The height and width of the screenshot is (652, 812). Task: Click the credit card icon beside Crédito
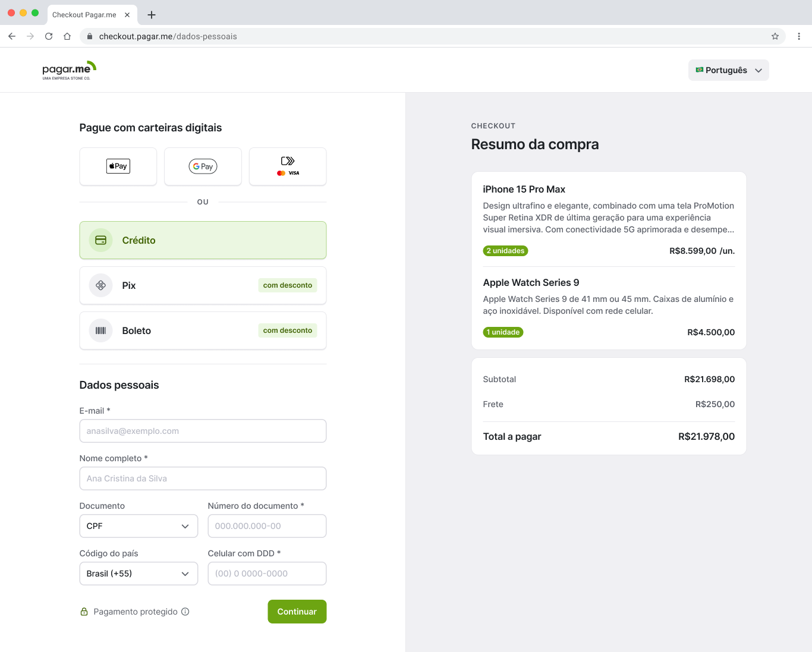(x=101, y=240)
